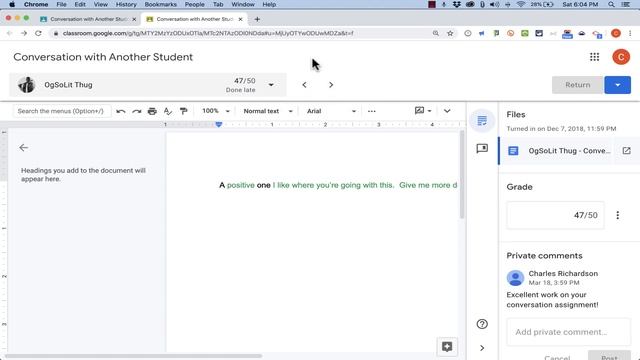Go to the next student
This screenshot has width=640, height=360.
click(331, 85)
